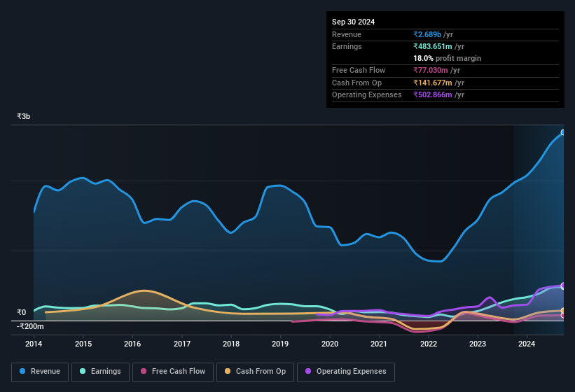Click the 2020 x-axis label
Screen dimensions: 575x392
point(330,344)
